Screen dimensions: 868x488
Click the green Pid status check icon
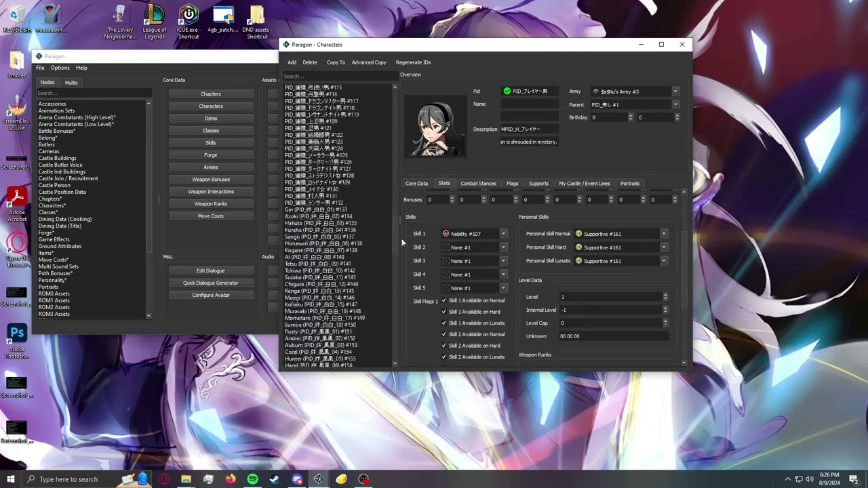click(x=507, y=91)
